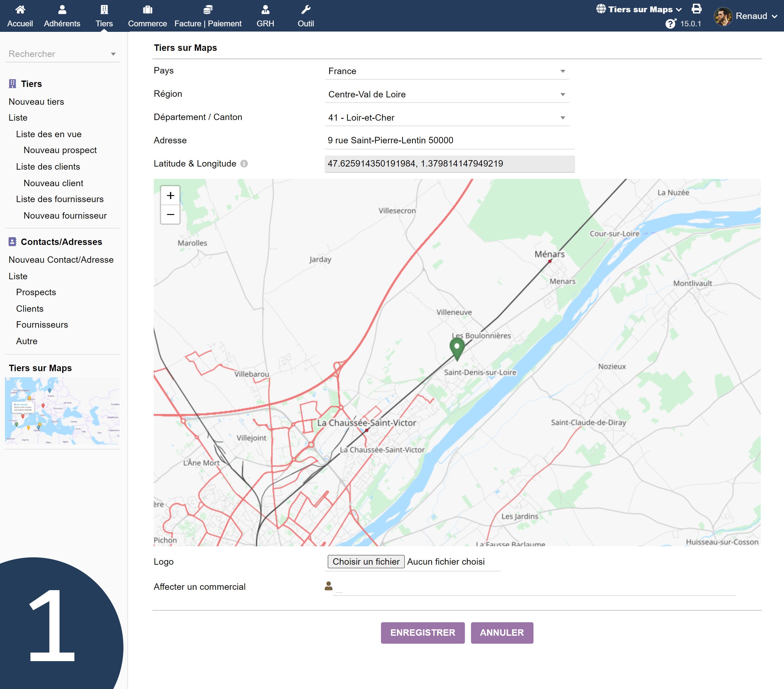Select Nouveau tiers in sidebar

pos(36,102)
